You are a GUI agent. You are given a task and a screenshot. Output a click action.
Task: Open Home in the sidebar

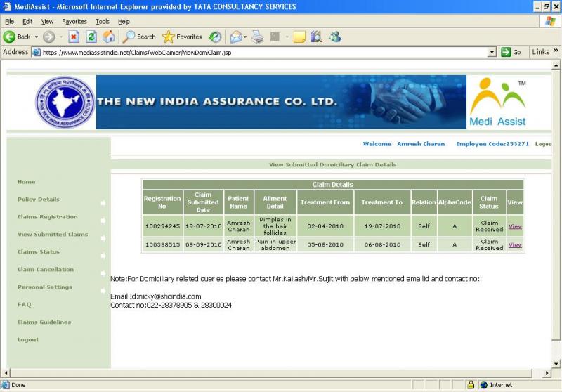coord(27,182)
